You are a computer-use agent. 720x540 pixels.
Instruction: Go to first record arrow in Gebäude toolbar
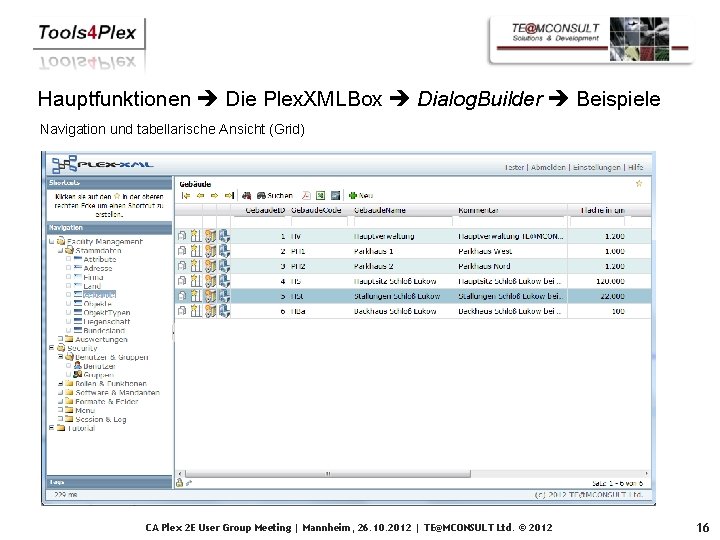(186, 196)
